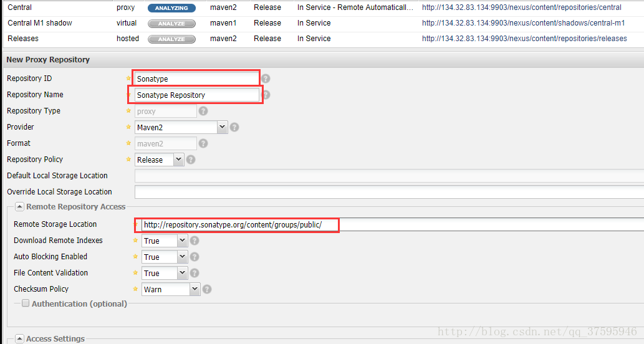The image size is (644, 344).
Task: Open help icon for File Content Validation
Action: (x=195, y=273)
